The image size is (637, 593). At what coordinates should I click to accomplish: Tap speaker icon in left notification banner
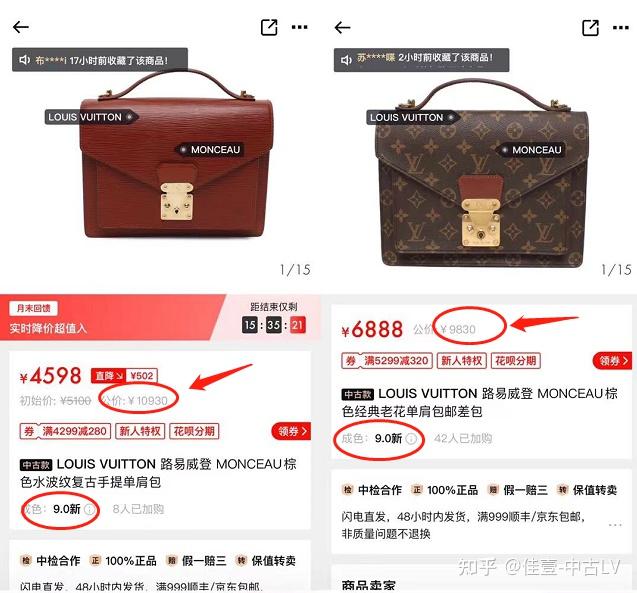pyautogui.click(x=24, y=60)
